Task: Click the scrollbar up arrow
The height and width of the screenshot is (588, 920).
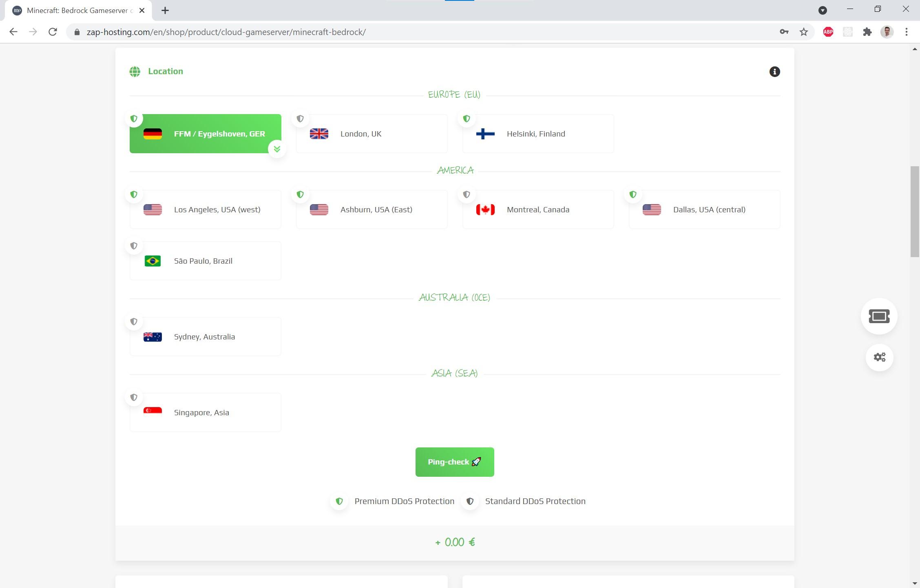Action: click(915, 49)
